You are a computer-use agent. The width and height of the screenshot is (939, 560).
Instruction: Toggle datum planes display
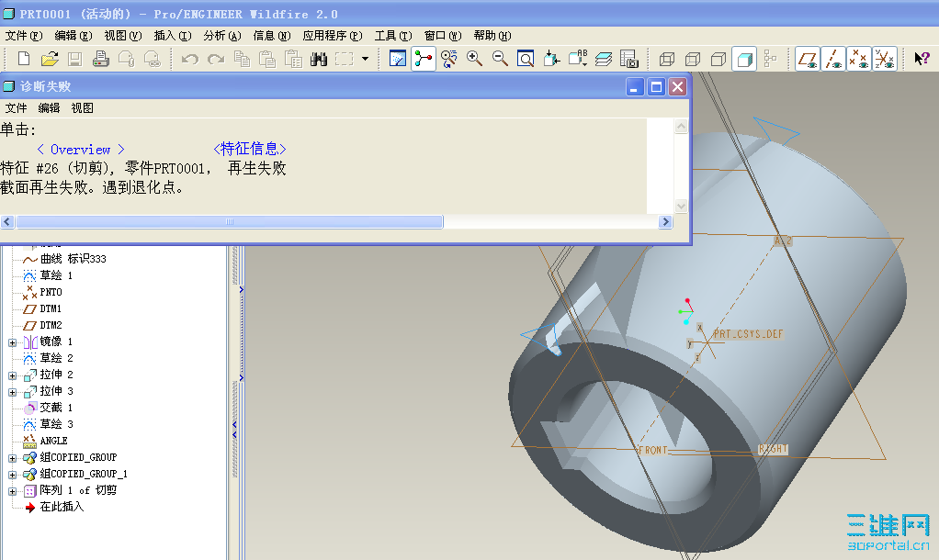(x=808, y=59)
